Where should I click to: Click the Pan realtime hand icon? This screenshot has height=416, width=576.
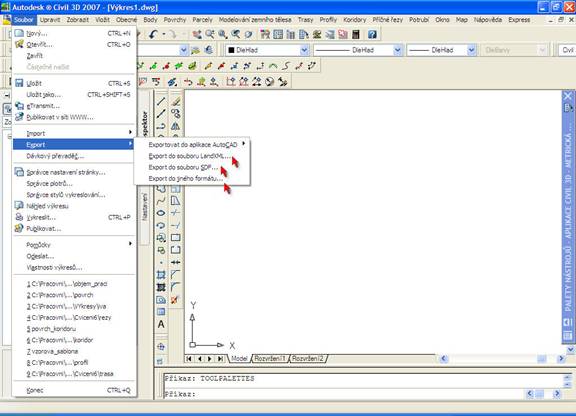(x=197, y=35)
